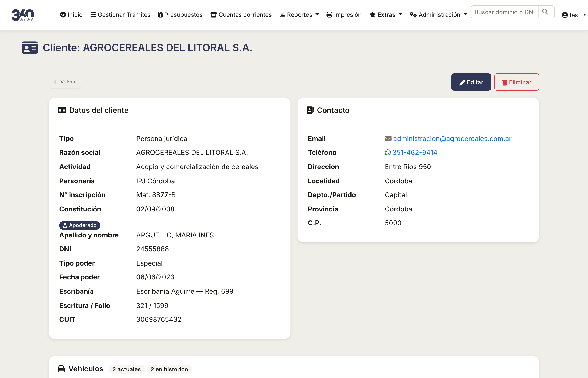Click the name ARGUELLO, MARIA INES
The image size is (588, 378).
pos(175,235)
